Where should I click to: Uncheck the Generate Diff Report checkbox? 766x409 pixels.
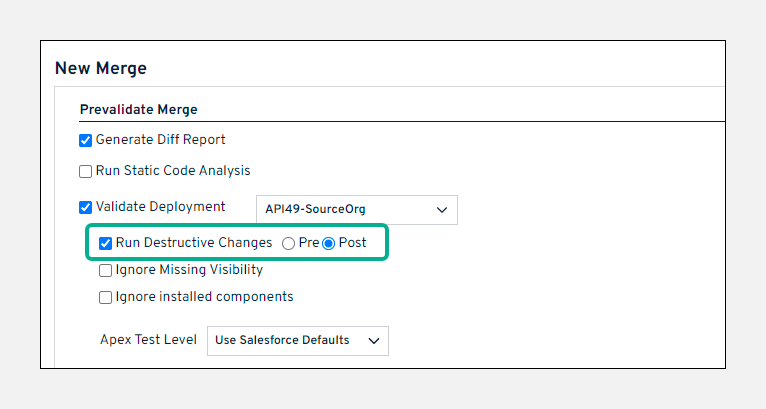(x=85, y=140)
